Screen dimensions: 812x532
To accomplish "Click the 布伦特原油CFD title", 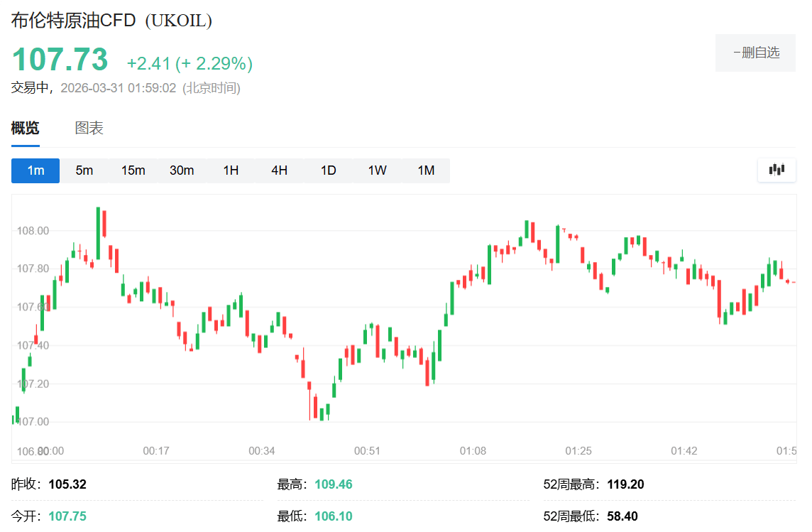I will (x=73, y=21).
